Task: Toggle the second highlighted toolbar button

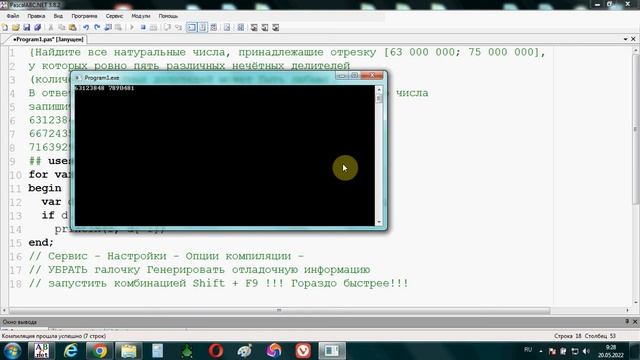Action: pos(202,27)
